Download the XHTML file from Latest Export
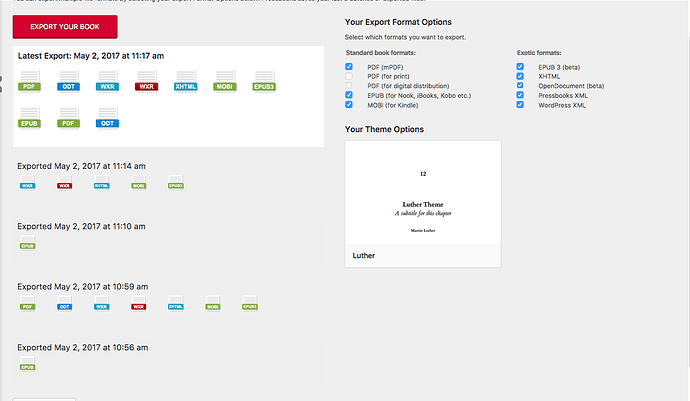 185,81
